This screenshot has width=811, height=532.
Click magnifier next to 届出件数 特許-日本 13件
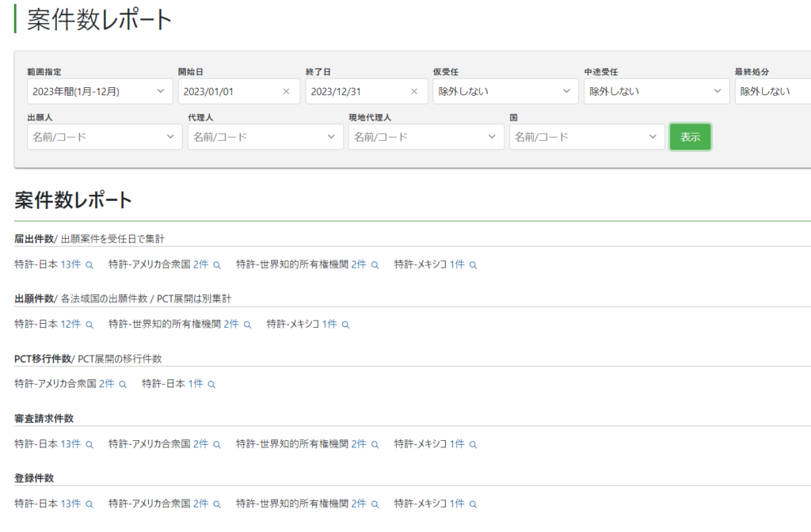pyautogui.click(x=89, y=265)
